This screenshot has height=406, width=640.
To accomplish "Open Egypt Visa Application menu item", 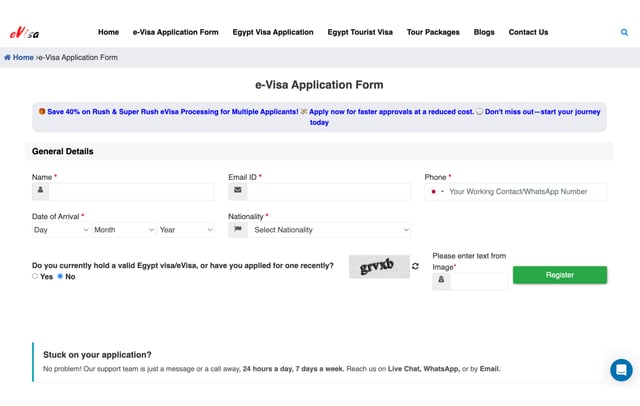I will click(x=273, y=32).
